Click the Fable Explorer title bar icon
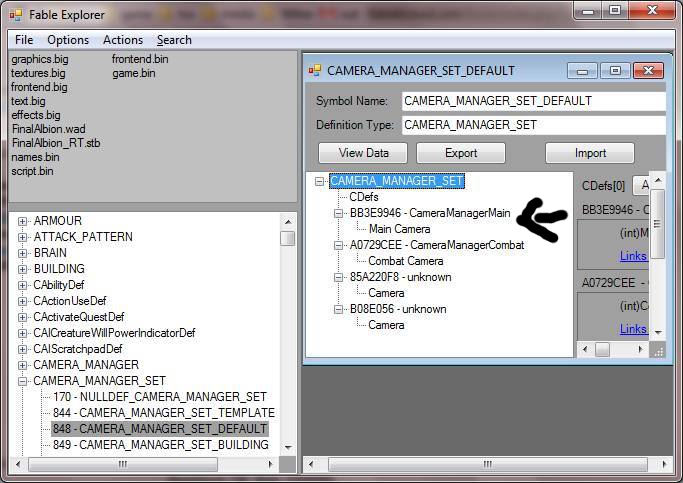Screen dimensions: 683x483 15,13
